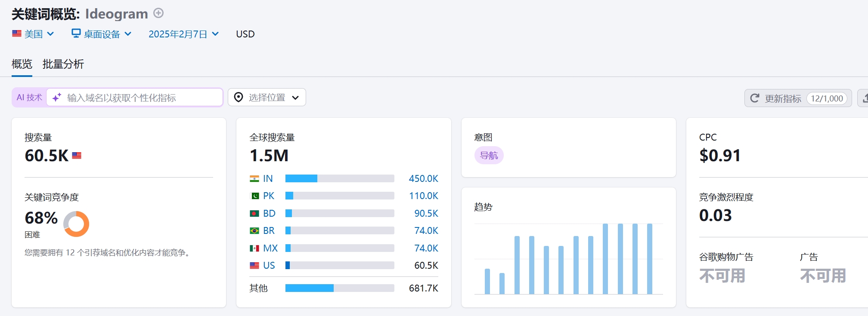Viewport: 868px width, 316px height.
Task: Click the 其他 search volume progress bar
Action: pos(340,288)
